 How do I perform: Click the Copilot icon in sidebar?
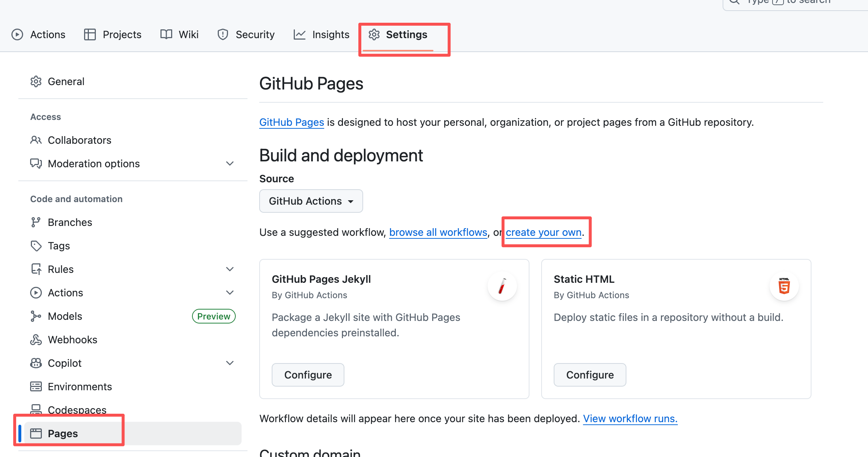click(x=36, y=363)
